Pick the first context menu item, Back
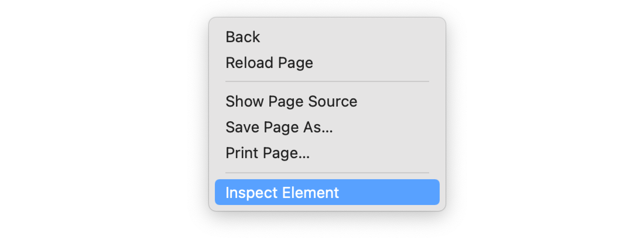644x246 pixels. tap(243, 37)
